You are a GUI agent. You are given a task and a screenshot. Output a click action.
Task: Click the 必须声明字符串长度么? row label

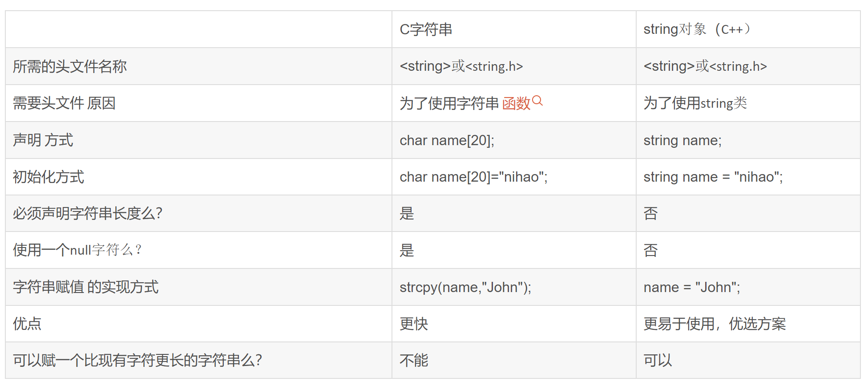(88, 213)
